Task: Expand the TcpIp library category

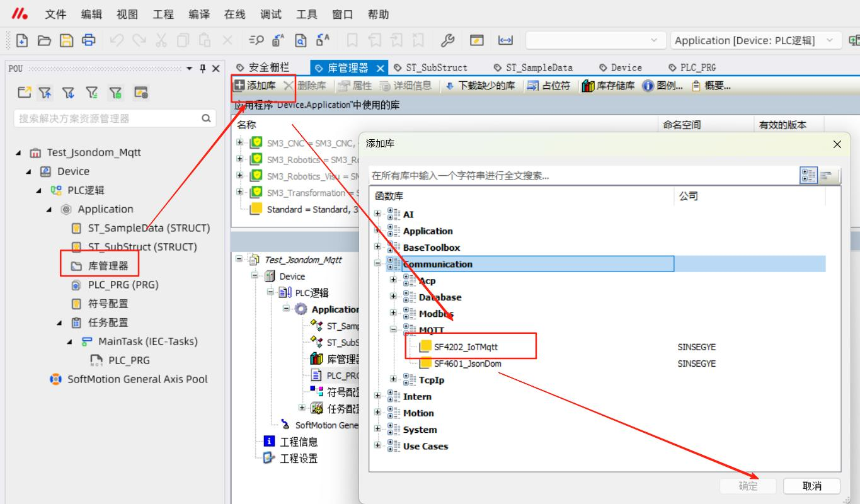Action: coord(394,379)
